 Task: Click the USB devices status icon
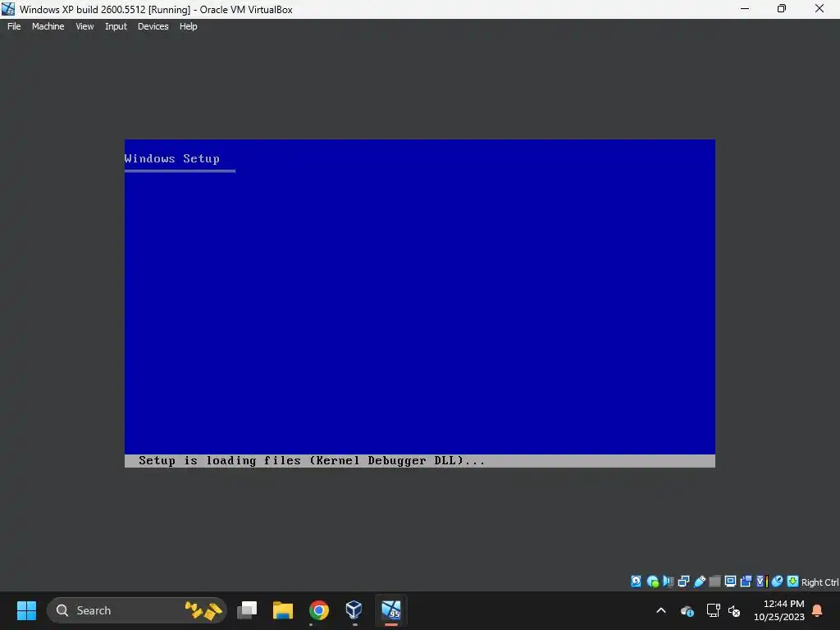point(699,582)
